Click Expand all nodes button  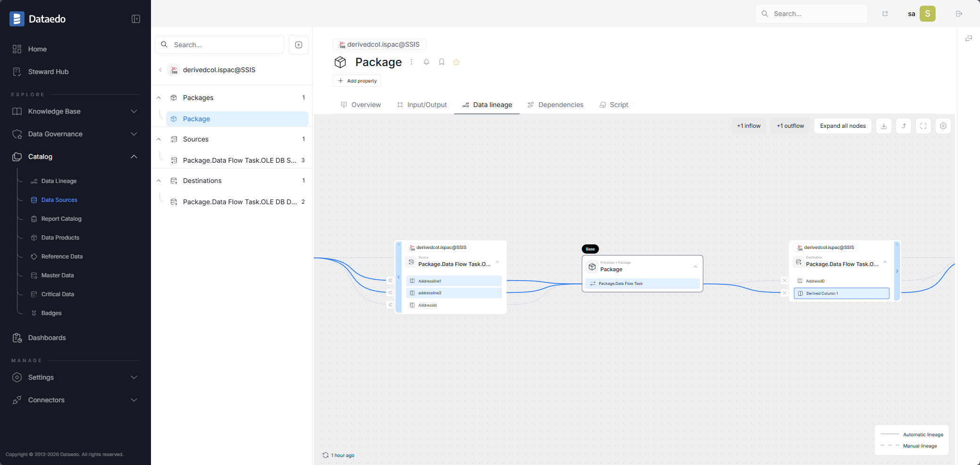[843, 126]
